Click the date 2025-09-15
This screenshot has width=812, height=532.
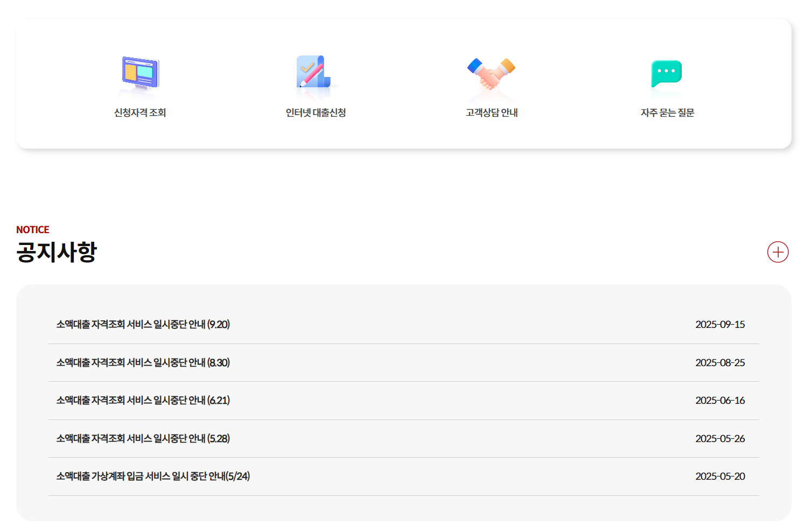point(720,324)
